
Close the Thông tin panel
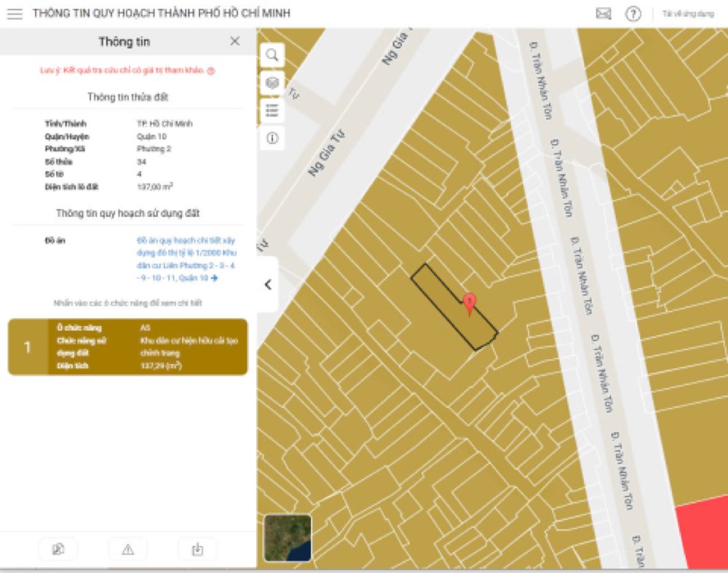coord(235,42)
